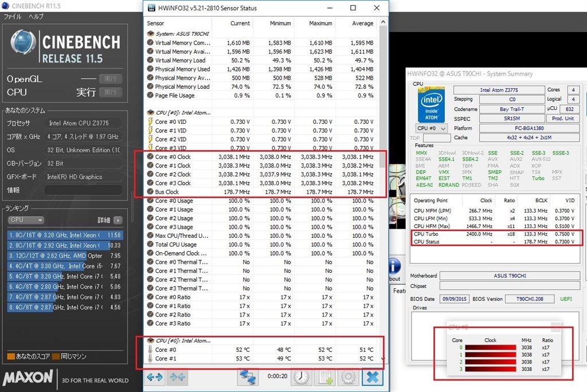The image size is (587, 392).
Task: Select ranking entry 1 Intel Xeon 11.58
Action: click(x=65, y=235)
